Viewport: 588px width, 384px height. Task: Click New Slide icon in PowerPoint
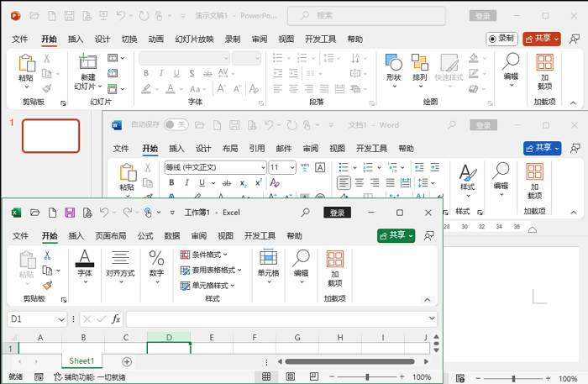tap(87, 61)
